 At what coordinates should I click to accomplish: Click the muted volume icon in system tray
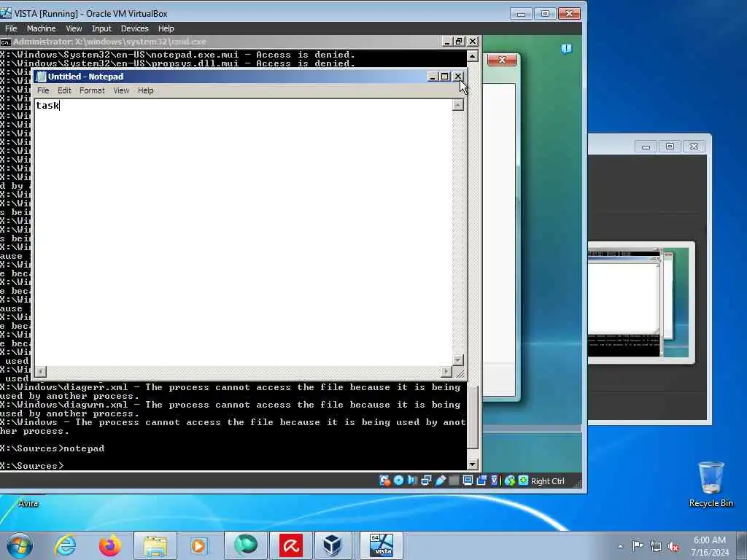[x=673, y=546]
